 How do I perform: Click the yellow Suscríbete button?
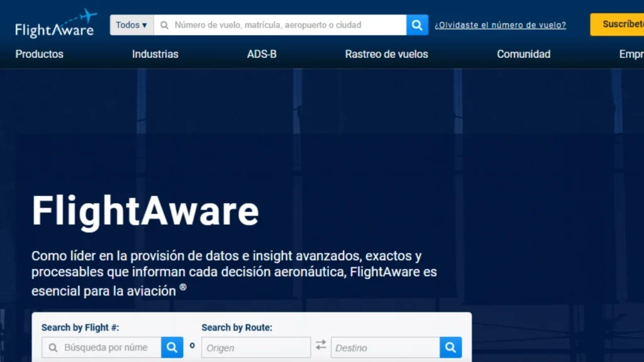[x=618, y=25]
